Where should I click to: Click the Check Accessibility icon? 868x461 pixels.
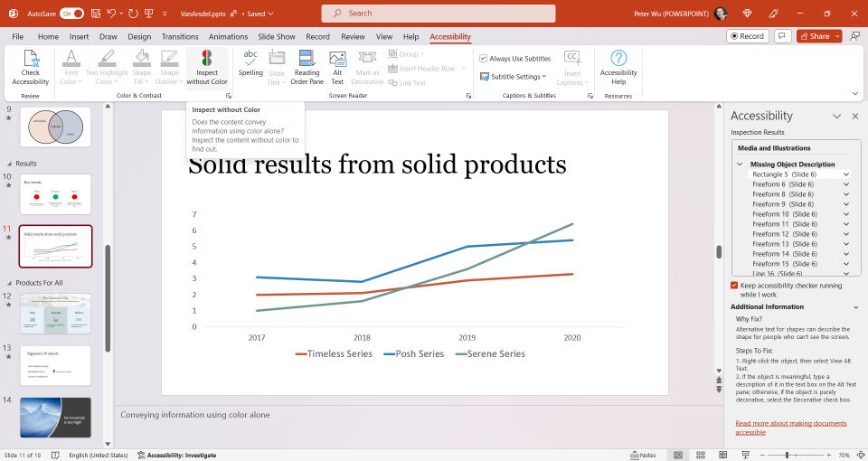click(x=31, y=67)
